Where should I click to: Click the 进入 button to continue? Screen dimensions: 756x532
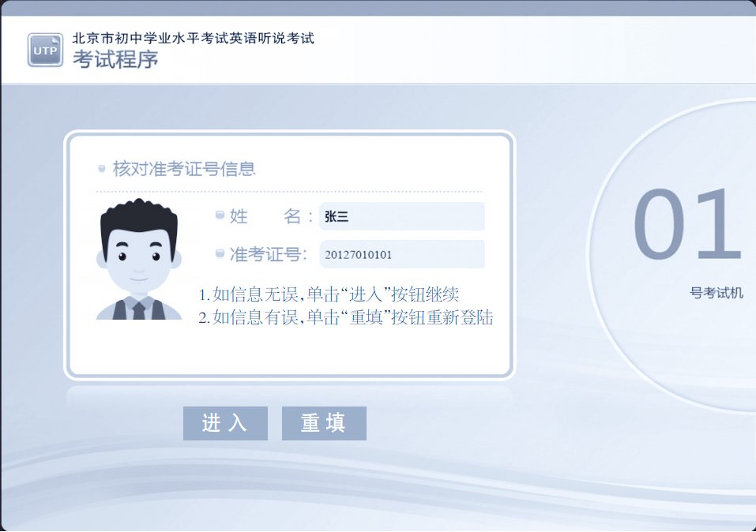225,423
